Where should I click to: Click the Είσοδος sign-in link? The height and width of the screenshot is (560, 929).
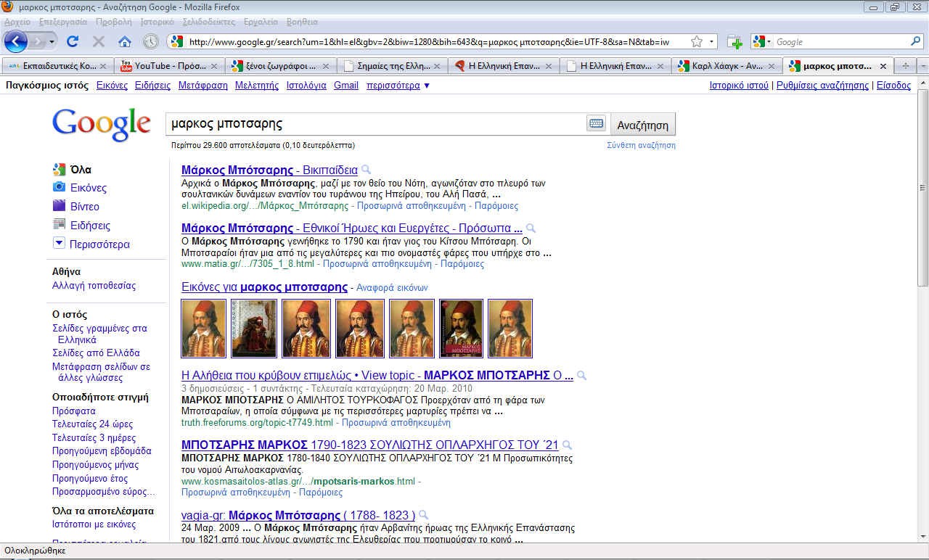[x=893, y=86]
